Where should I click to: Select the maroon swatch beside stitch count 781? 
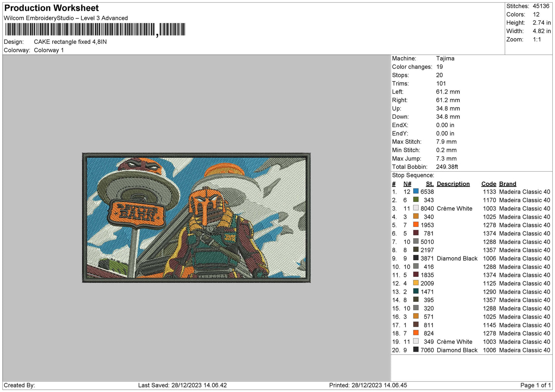[x=416, y=233]
